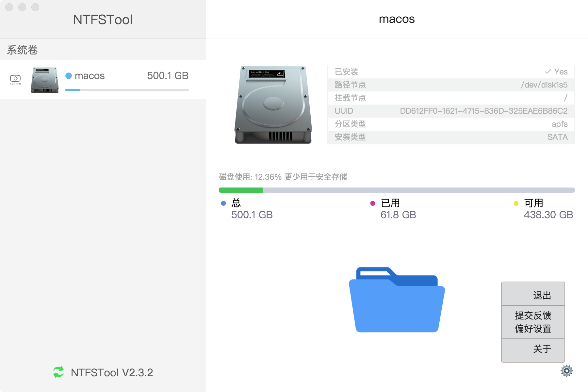The height and width of the screenshot is (392, 588).
Task: Open 偏好设置 from the popup menu
Action: pos(533,329)
